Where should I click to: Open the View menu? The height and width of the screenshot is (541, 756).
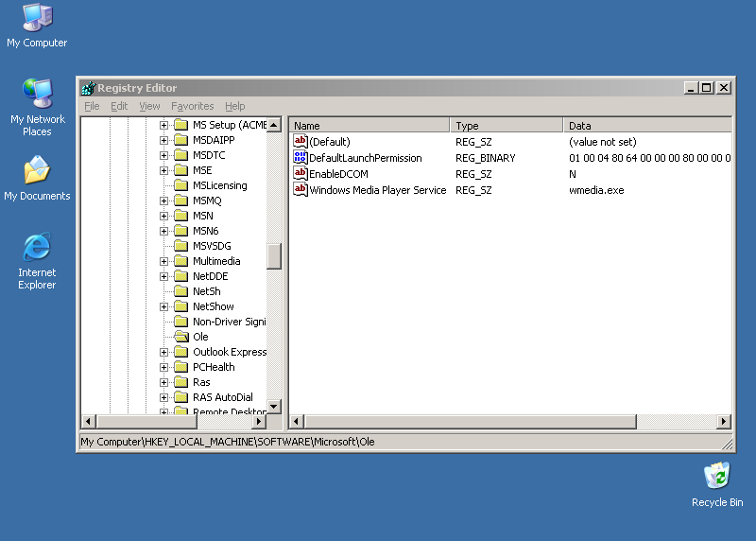point(149,106)
